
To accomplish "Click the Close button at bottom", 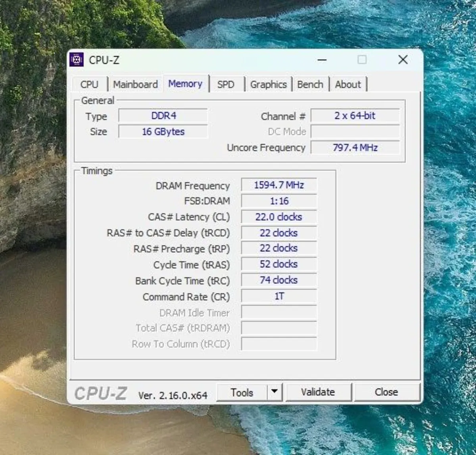I will [x=386, y=392].
